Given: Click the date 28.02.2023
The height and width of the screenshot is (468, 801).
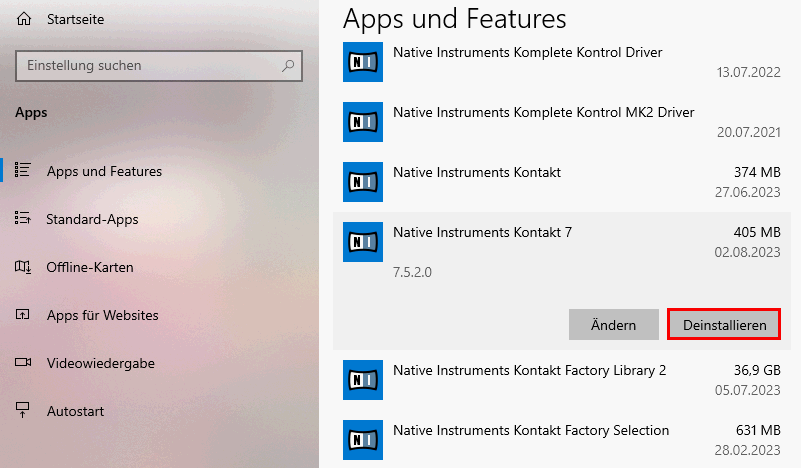Looking at the screenshot, I should tap(747, 451).
